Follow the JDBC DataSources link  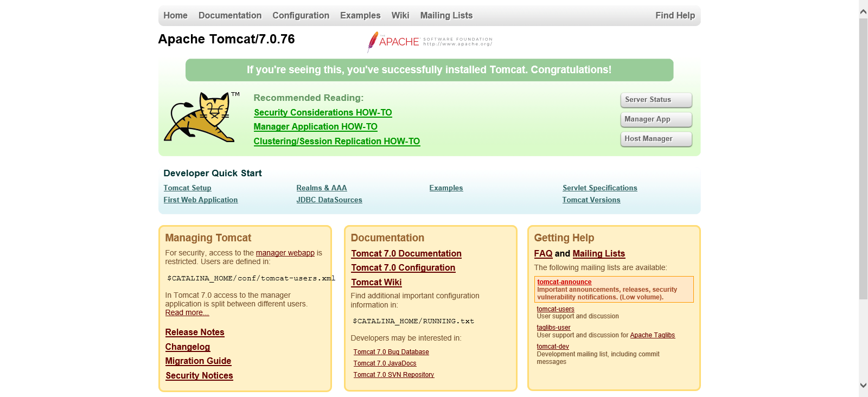329,200
